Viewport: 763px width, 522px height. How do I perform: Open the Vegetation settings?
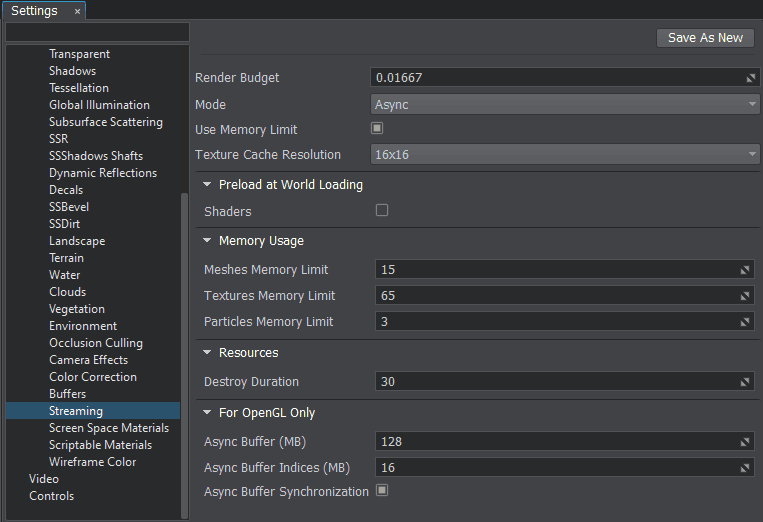point(76,309)
